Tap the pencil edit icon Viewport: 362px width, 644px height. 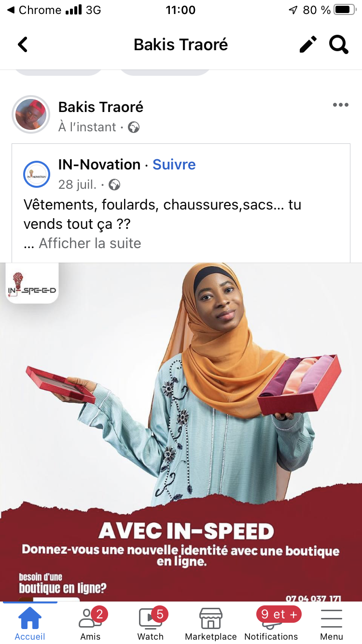(308, 44)
